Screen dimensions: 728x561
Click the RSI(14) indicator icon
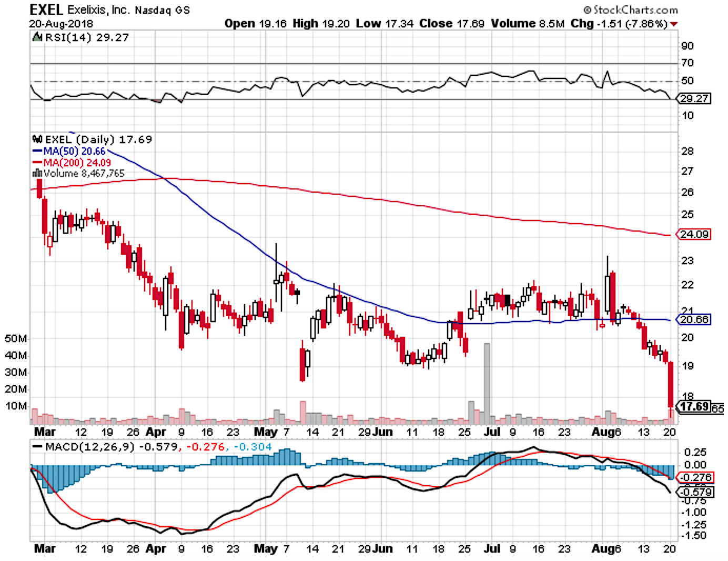(x=37, y=37)
